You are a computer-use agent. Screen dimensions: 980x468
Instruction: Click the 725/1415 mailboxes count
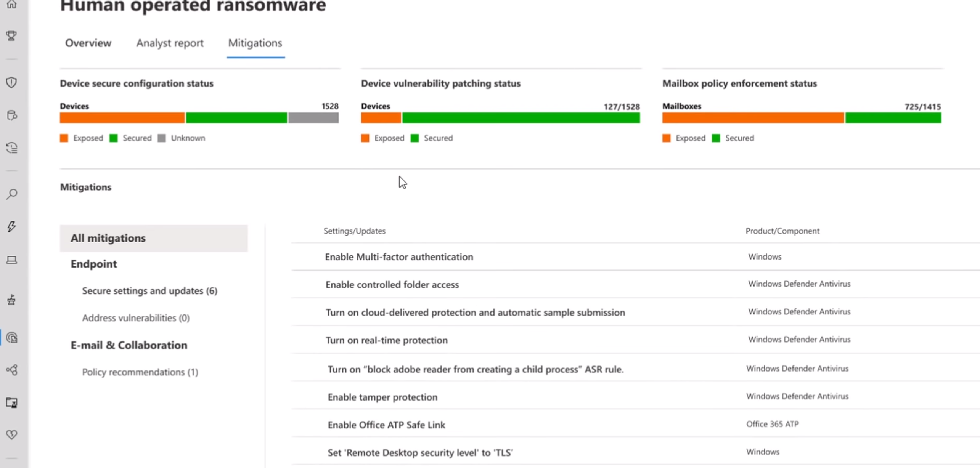coord(923,107)
